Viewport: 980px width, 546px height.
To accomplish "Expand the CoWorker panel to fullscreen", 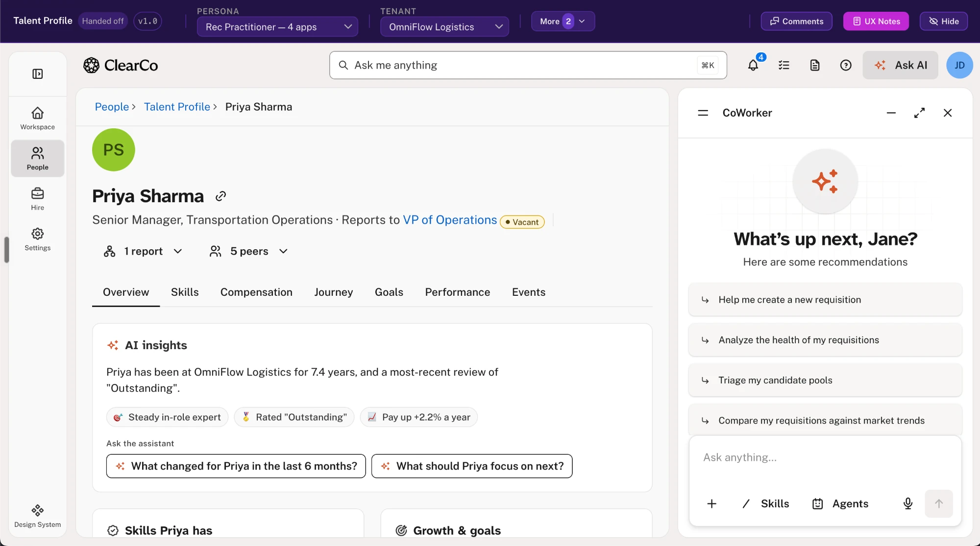I will pos(920,113).
